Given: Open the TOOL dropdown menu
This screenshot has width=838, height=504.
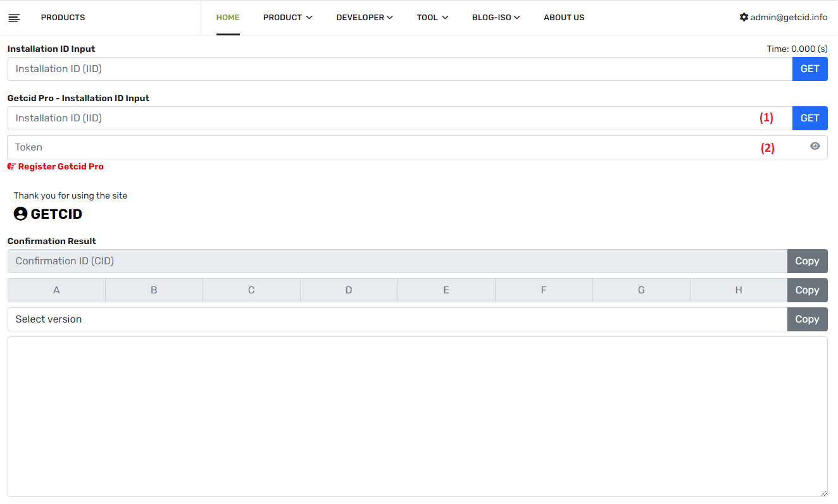Looking at the screenshot, I should pos(432,18).
